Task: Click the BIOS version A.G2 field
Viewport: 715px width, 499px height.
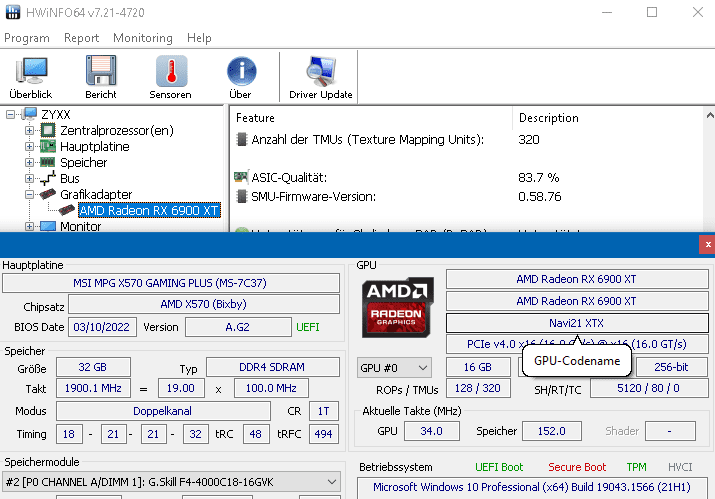Action: pyautogui.click(x=238, y=327)
